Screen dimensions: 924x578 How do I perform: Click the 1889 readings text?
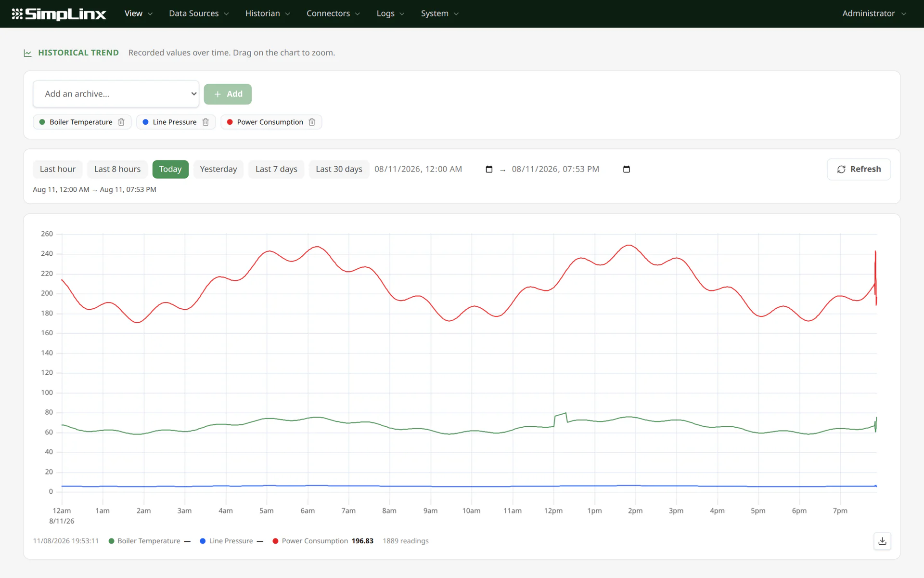coord(406,541)
